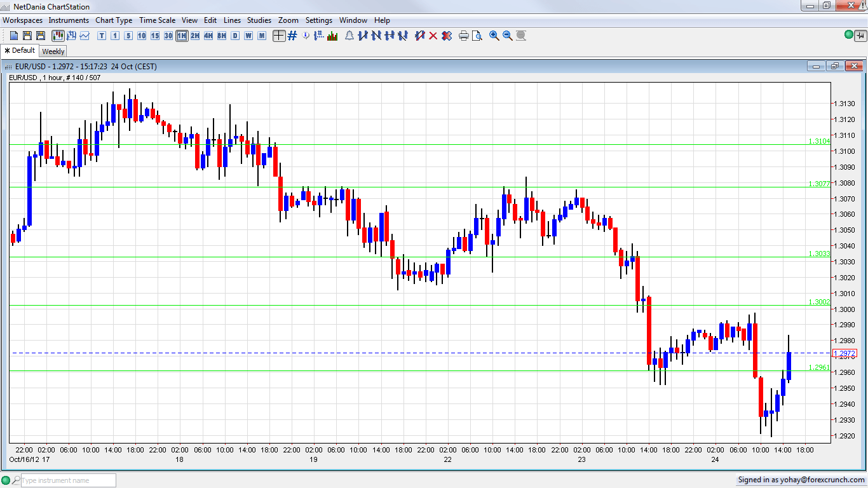Image resolution: width=868 pixels, height=488 pixels.
Task: Open print preview icon
Action: click(x=477, y=36)
